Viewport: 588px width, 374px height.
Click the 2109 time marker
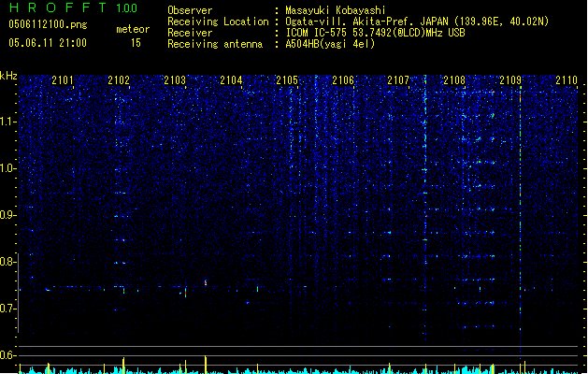pyautogui.click(x=510, y=79)
